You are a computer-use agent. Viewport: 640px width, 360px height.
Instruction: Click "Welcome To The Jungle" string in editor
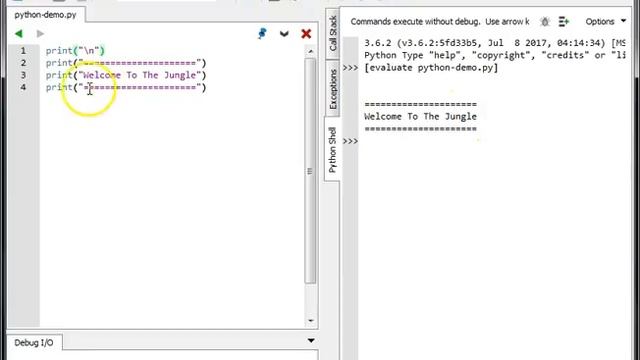140,75
